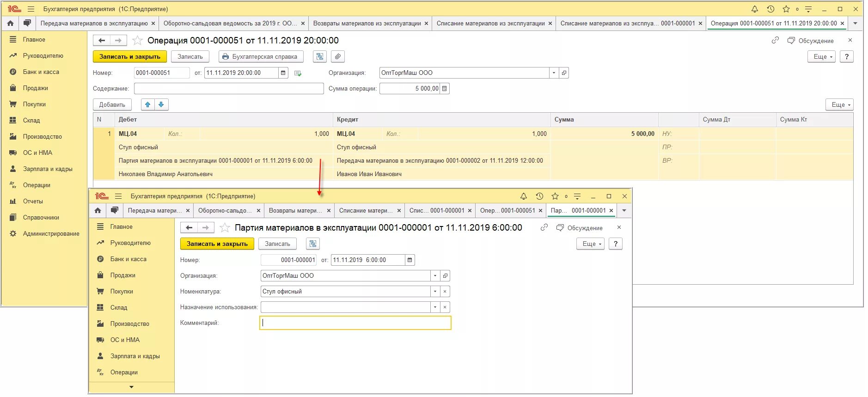Open calculator for Сумма операции field
This screenshot has height=397, width=868.
tap(445, 88)
